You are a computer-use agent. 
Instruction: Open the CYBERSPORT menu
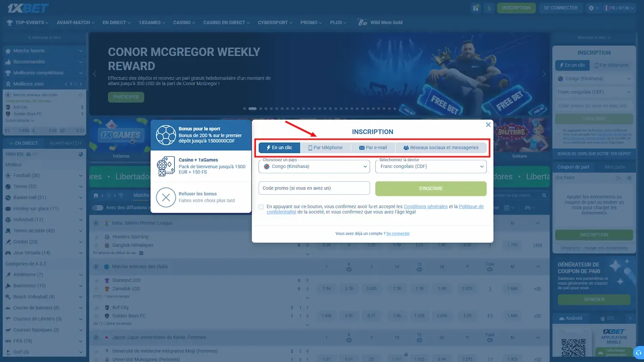pos(275,22)
